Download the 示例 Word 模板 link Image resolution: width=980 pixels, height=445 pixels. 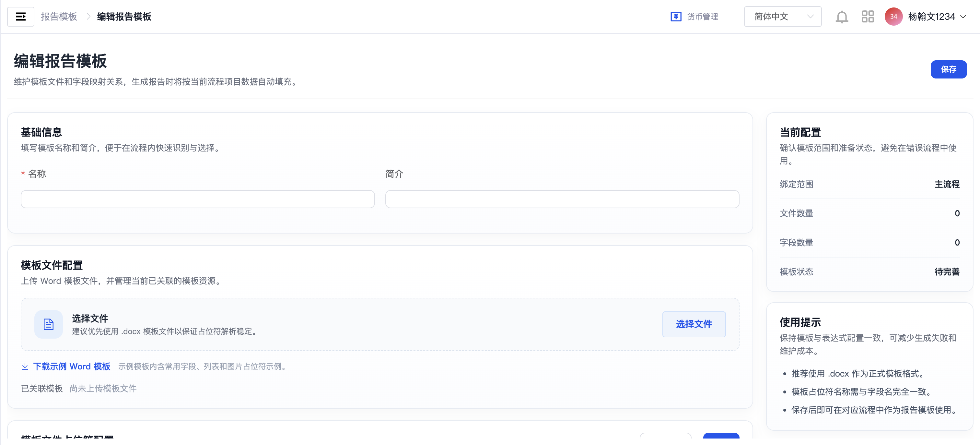coord(72,367)
